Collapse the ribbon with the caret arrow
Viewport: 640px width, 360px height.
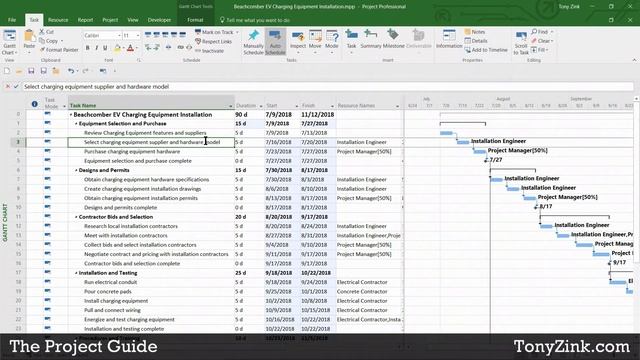click(x=634, y=60)
